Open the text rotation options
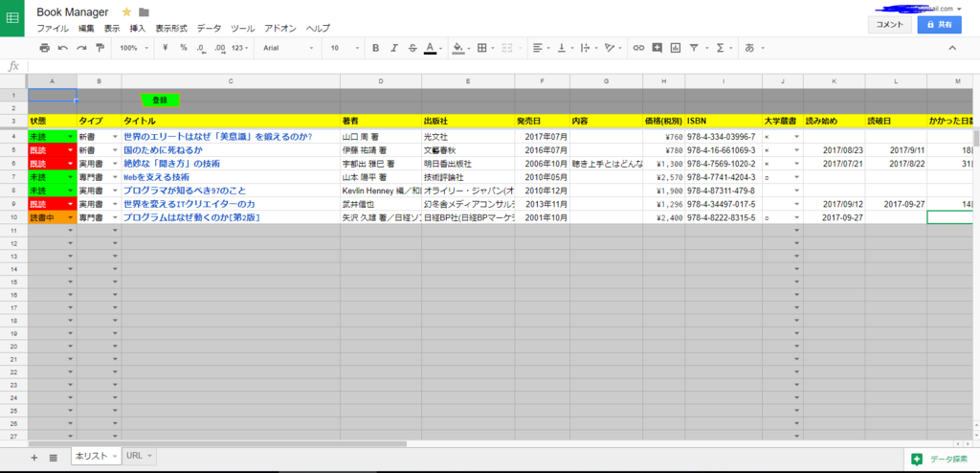 (613, 48)
